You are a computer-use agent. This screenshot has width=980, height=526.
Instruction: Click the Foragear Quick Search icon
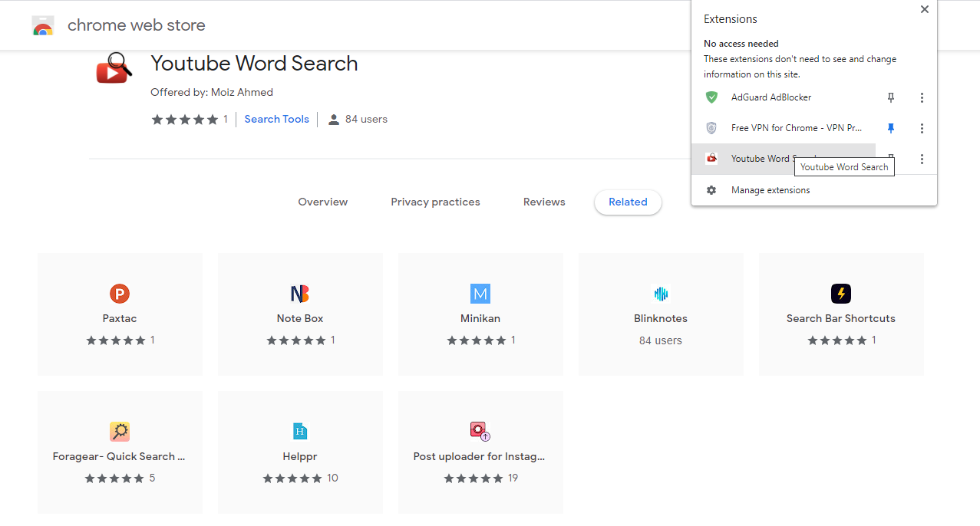point(120,432)
